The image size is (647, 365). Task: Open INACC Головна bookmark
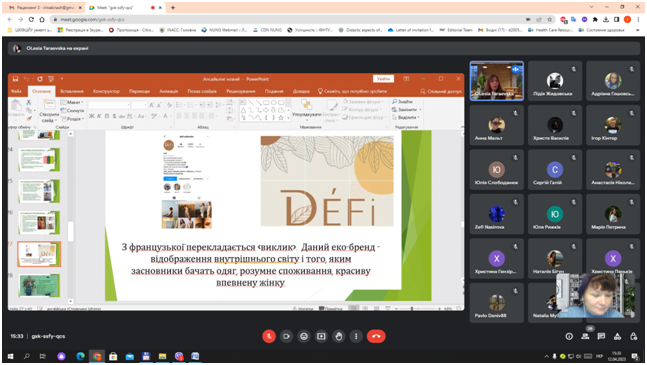coord(177,30)
